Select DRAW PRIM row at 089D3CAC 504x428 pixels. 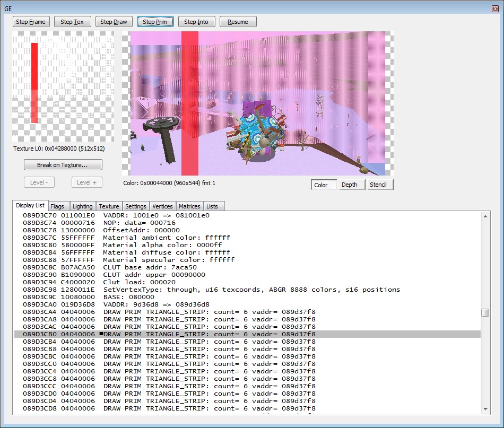(248, 327)
